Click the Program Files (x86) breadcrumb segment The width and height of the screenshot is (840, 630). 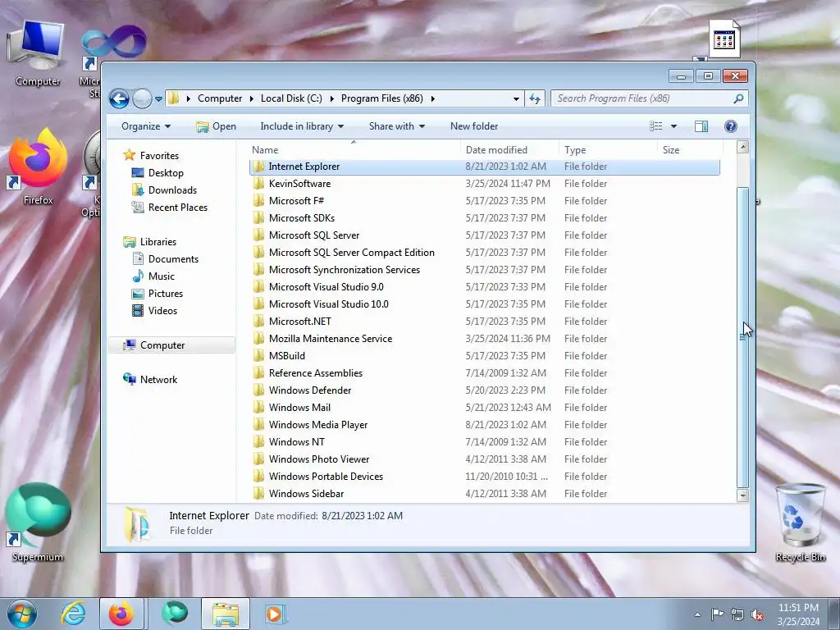[382, 98]
